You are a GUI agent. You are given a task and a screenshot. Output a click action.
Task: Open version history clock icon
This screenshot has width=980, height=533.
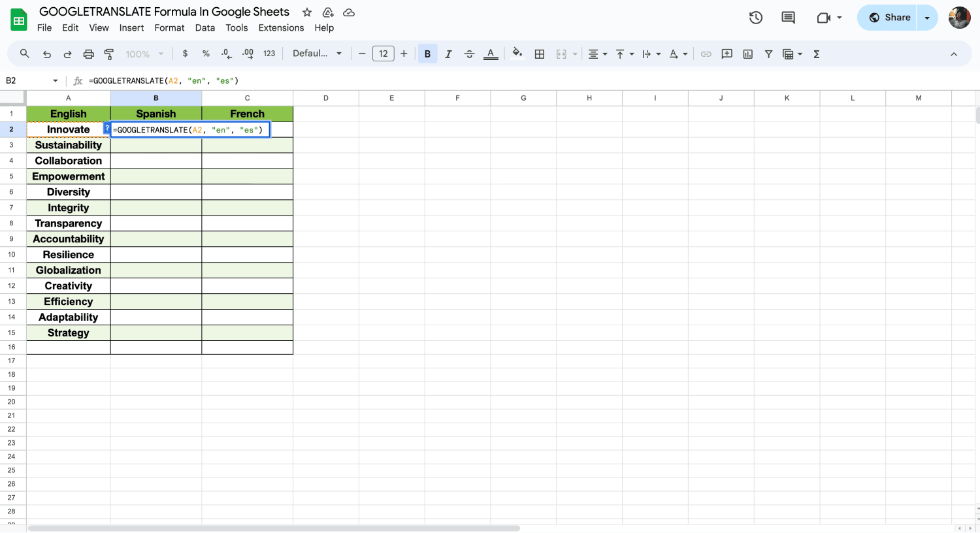pyautogui.click(x=755, y=18)
